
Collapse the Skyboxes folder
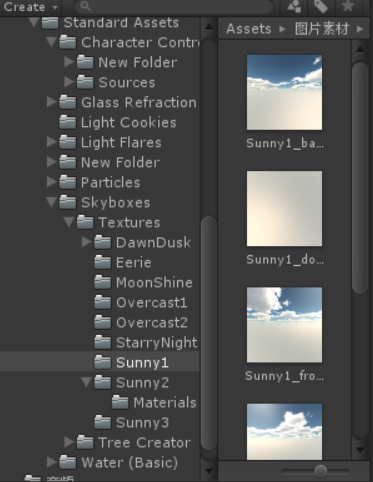[52, 202]
